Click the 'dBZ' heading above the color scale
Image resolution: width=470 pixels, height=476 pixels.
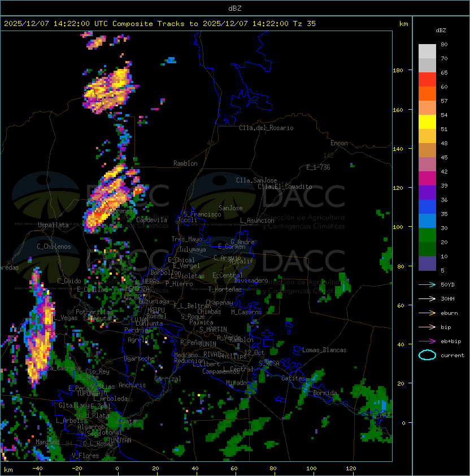coord(441,31)
